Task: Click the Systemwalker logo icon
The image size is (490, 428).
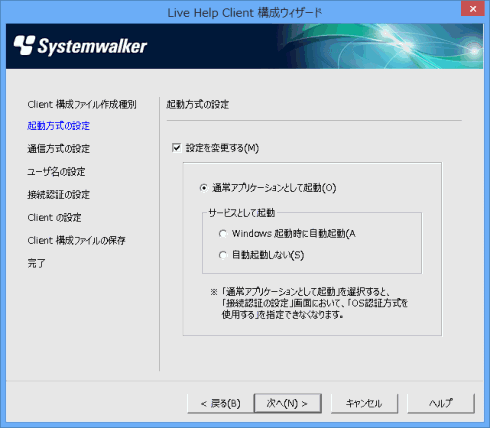Action: tap(24, 45)
